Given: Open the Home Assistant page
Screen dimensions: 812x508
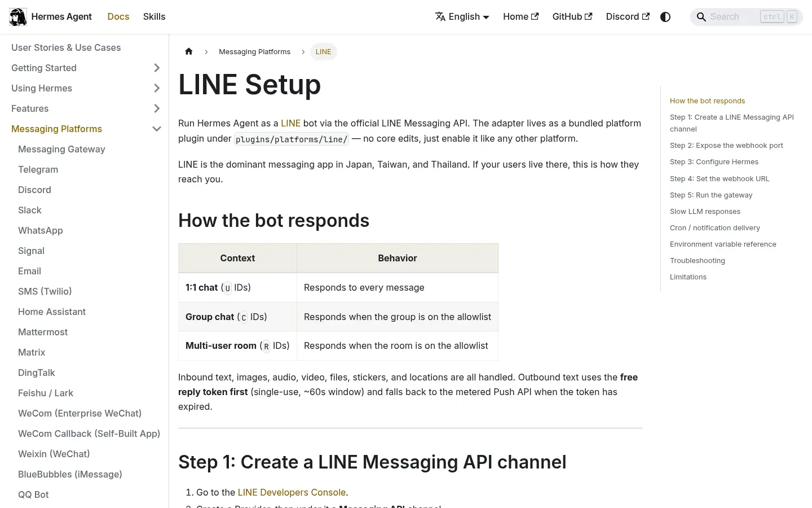Looking at the screenshot, I should tap(52, 312).
